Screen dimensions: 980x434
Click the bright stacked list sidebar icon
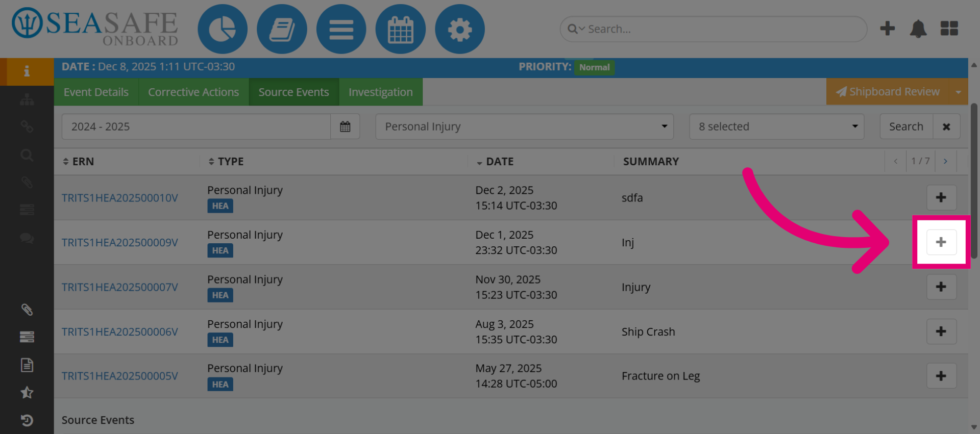(x=27, y=337)
